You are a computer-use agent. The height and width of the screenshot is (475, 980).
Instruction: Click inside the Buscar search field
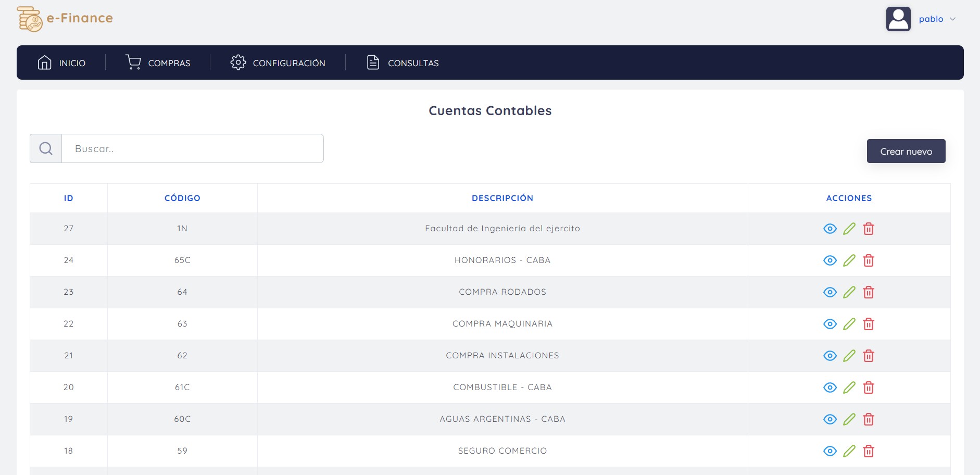tap(193, 148)
